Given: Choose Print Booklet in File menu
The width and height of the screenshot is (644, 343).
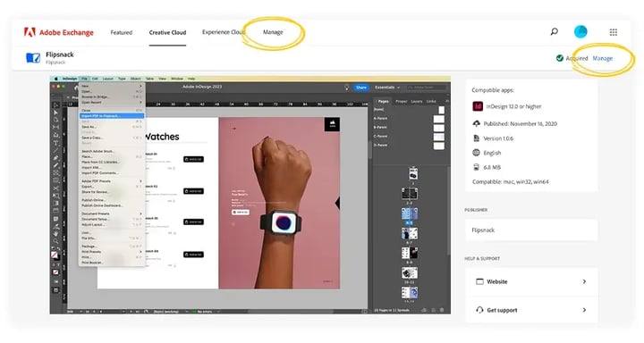Looking at the screenshot, I should pos(111,263).
